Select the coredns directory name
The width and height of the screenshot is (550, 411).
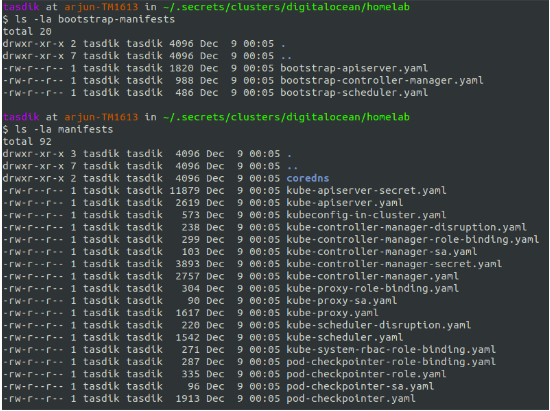tap(308, 178)
